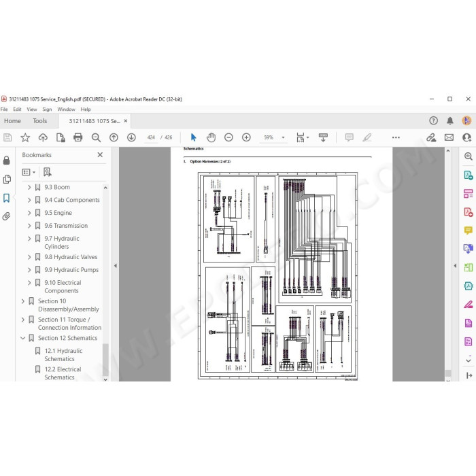The image size is (476, 476).
Task: Click the page number field
Action: click(x=151, y=137)
